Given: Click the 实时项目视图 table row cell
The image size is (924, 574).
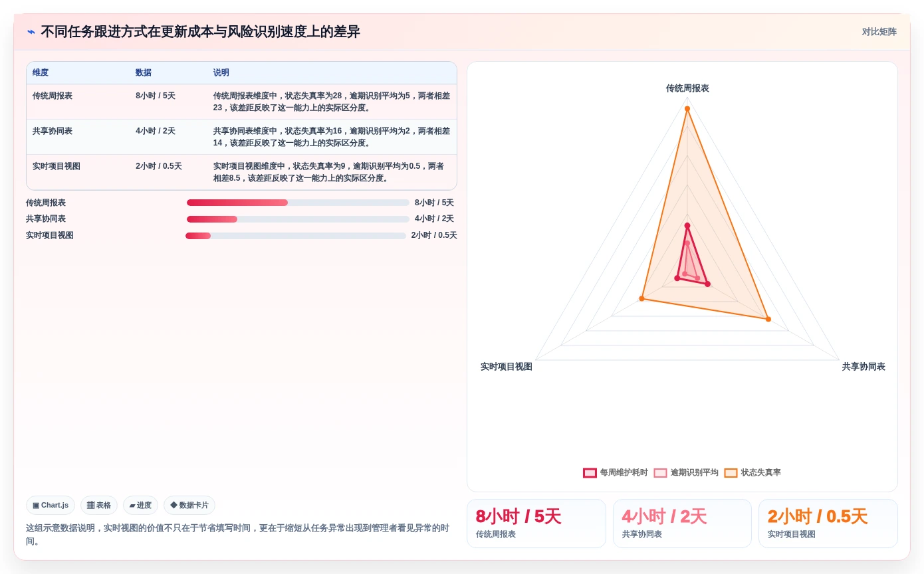Looking at the screenshot, I should [x=57, y=166].
